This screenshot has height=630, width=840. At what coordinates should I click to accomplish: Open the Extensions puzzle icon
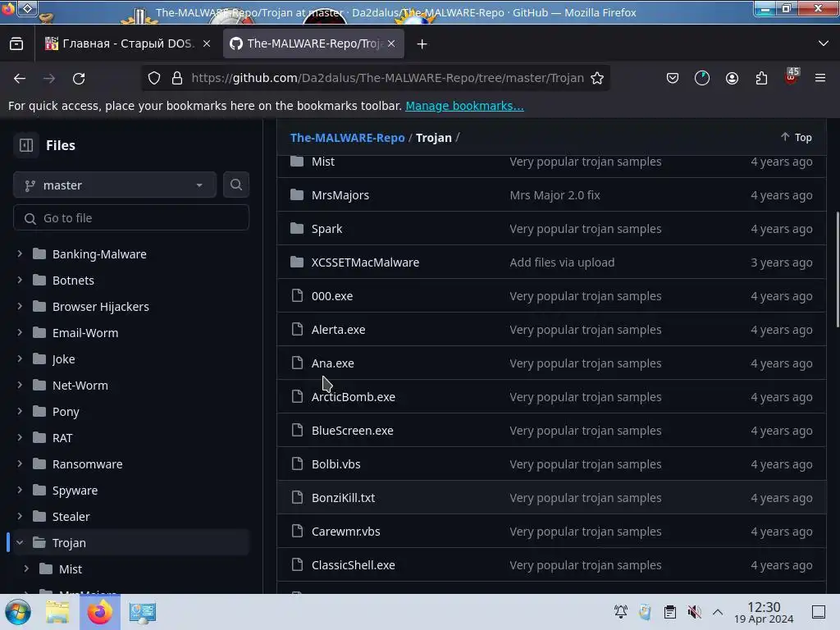tap(761, 78)
